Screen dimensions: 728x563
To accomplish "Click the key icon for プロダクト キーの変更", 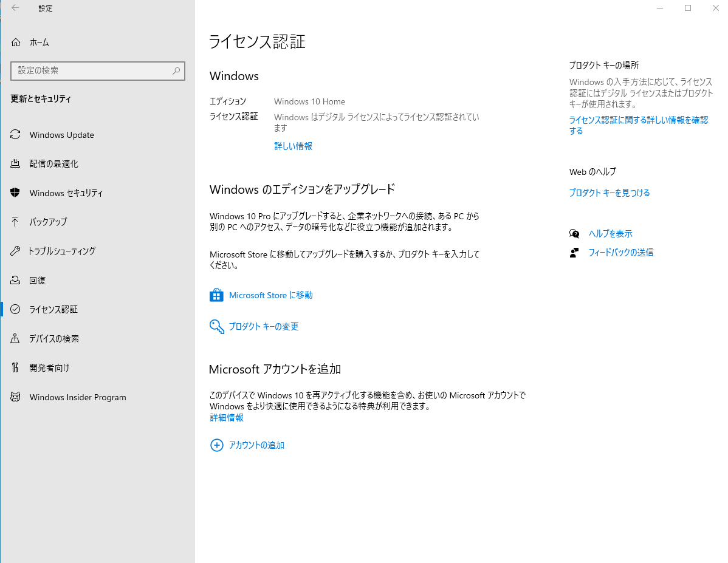I will tap(216, 327).
